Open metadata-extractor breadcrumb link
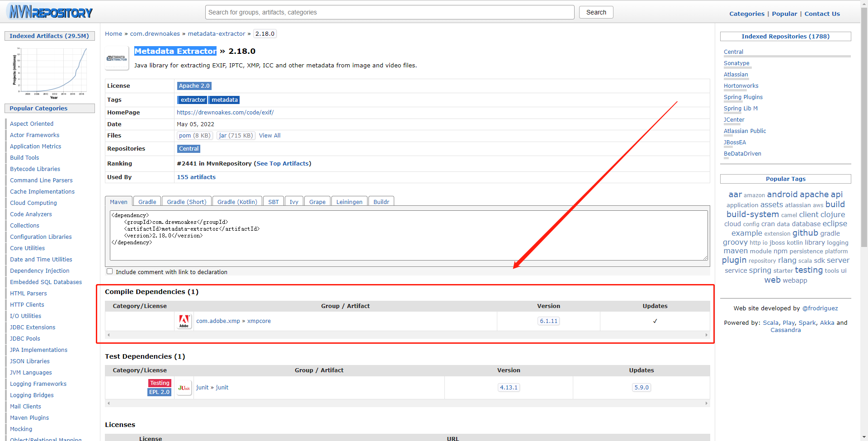Screen dimensions: 868x441 (217, 34)
